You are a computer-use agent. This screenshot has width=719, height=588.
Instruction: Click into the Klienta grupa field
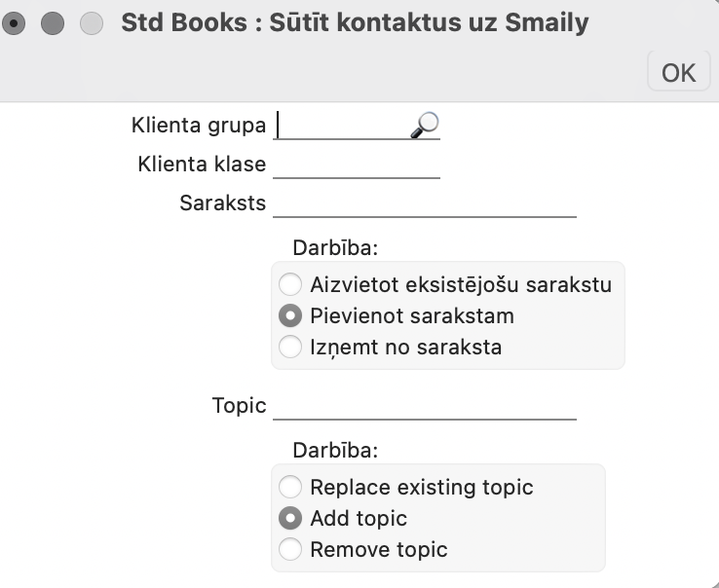coord(341,126)
